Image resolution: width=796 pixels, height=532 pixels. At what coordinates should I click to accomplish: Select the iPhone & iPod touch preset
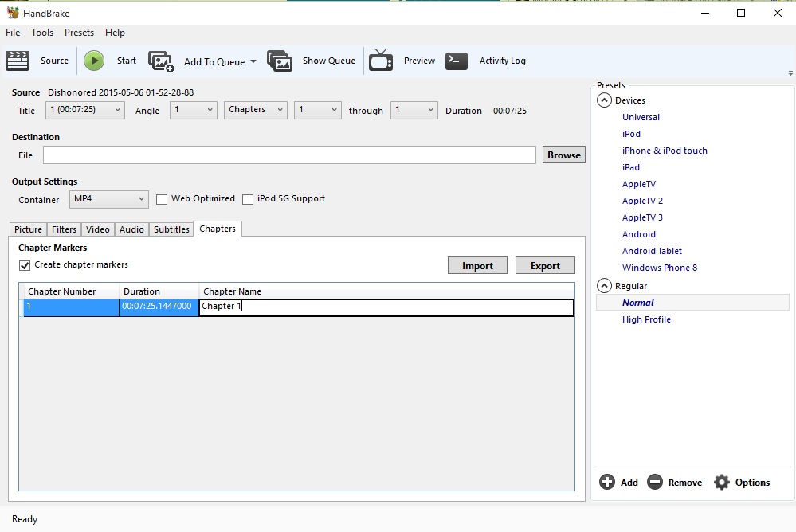665,151
